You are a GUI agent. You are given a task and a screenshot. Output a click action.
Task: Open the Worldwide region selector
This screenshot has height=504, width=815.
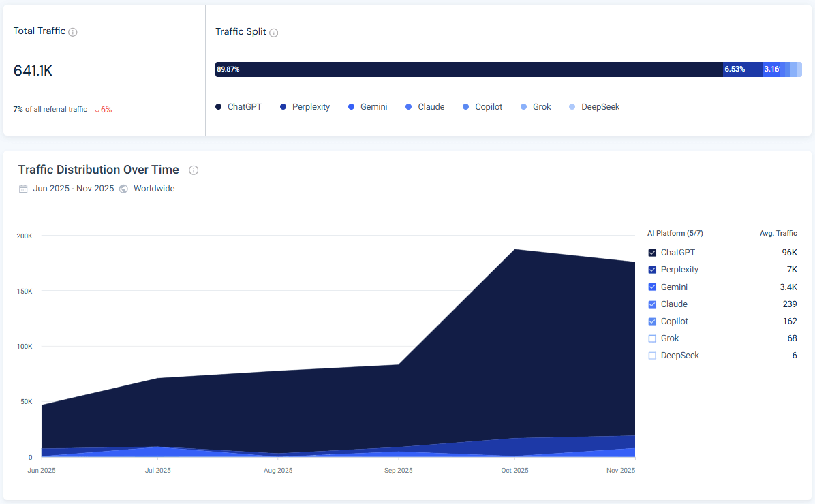coord(154,189)
